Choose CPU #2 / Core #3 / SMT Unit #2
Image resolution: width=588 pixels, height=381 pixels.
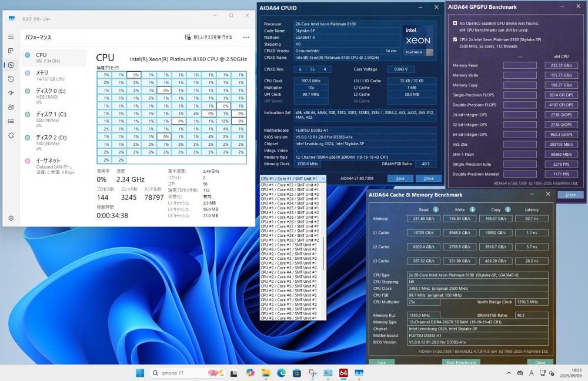click(289, 268)
